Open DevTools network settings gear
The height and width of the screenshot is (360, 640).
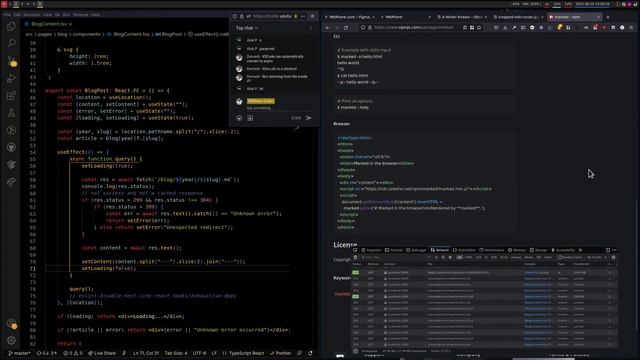click(x=613, y=258)
